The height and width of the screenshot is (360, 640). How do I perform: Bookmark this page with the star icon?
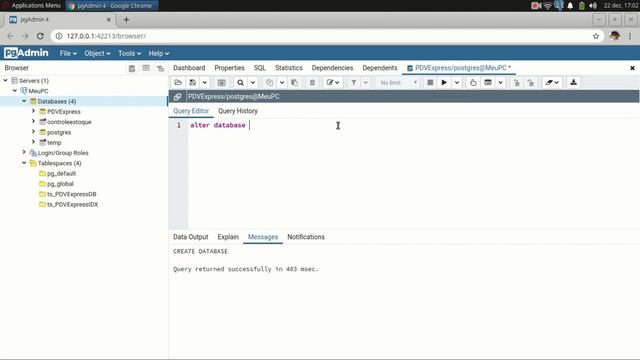[x=596, y=36]
